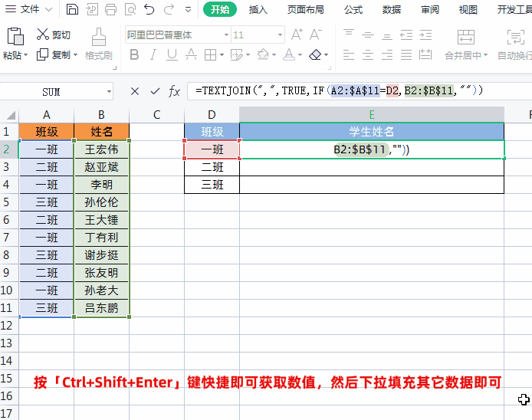Click the 复制 copy button

53,54
